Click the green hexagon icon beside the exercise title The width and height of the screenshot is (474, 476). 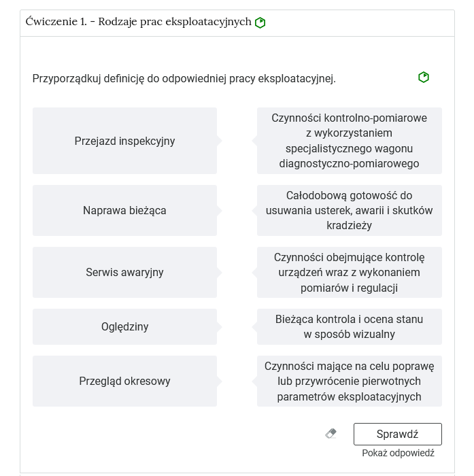(x=260, y=22)
